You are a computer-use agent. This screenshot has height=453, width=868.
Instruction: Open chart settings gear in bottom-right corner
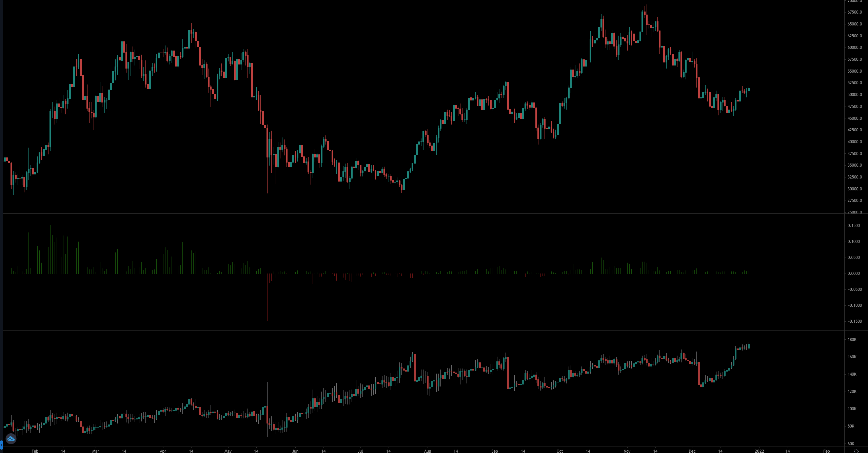[x=856, y=451]
